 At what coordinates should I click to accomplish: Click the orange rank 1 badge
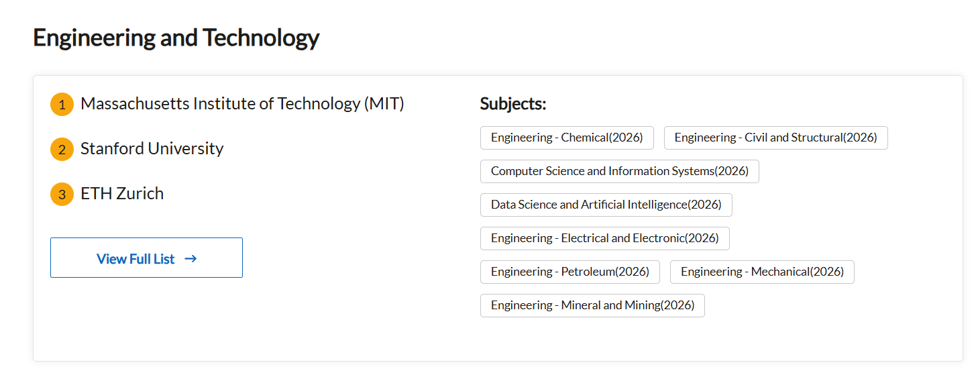(x=62, y=105)
